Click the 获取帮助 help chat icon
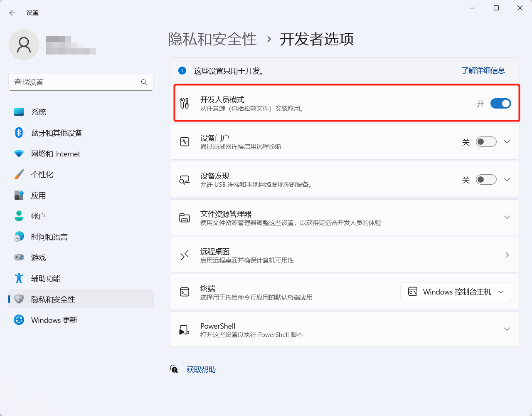The height and width of the screenshot is (416, 532). click(174, 369)
